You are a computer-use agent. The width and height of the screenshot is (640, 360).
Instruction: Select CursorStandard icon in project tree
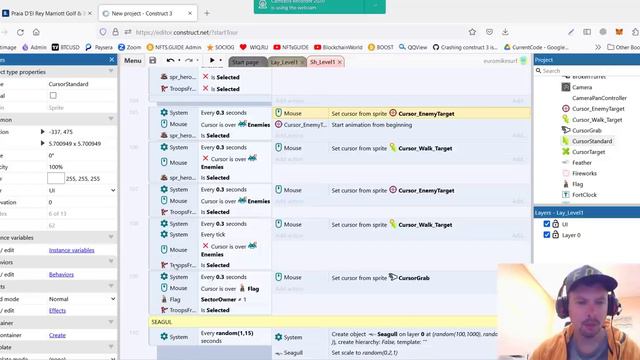pos(566,141)
